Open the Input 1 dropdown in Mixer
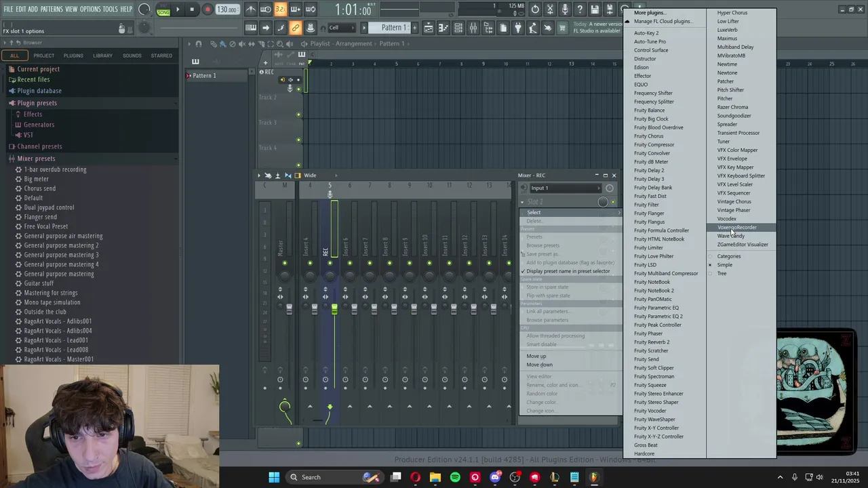Viewport: 868px width, 488px height. [x=566, y=188]
